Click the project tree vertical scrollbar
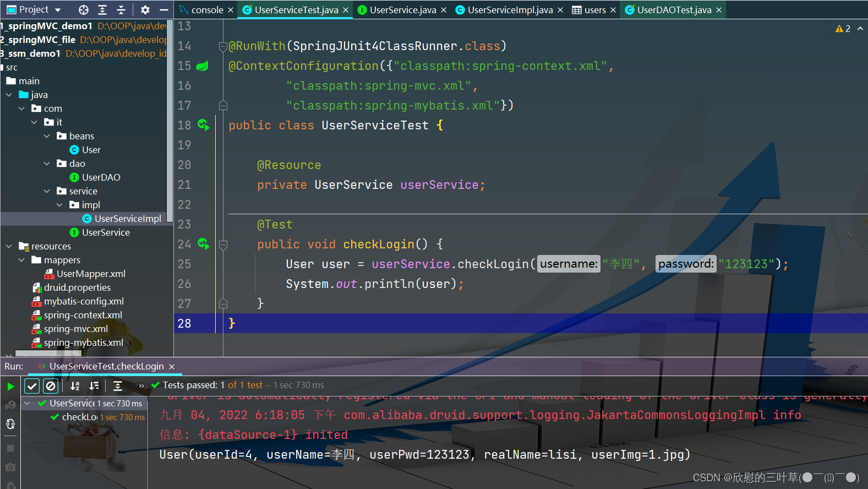The width and height of the screenshot is (868, 489). 170,122
